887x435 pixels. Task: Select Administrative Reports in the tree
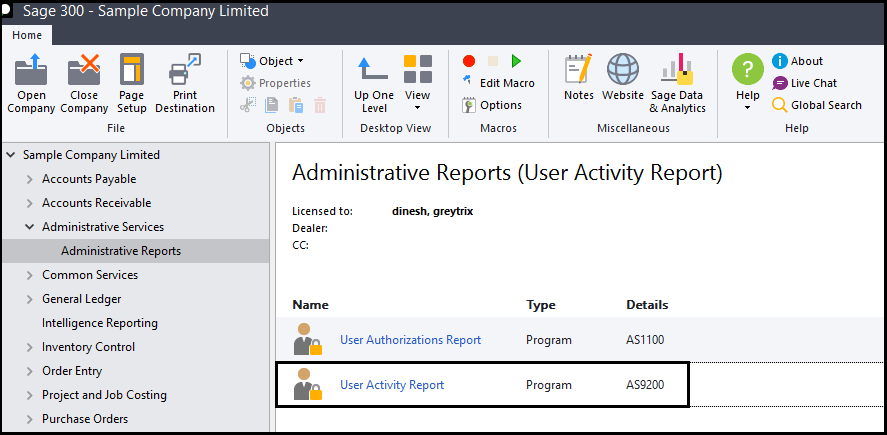tap(121, 251)
